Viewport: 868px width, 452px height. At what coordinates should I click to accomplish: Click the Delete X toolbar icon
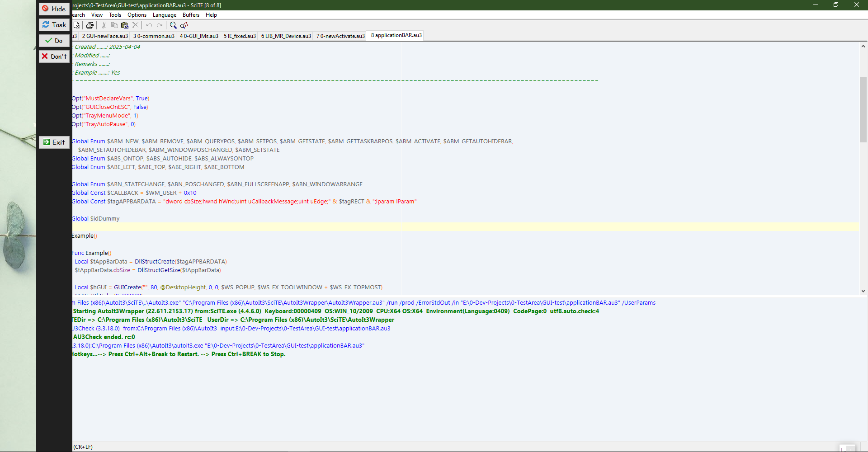point(135,25)
